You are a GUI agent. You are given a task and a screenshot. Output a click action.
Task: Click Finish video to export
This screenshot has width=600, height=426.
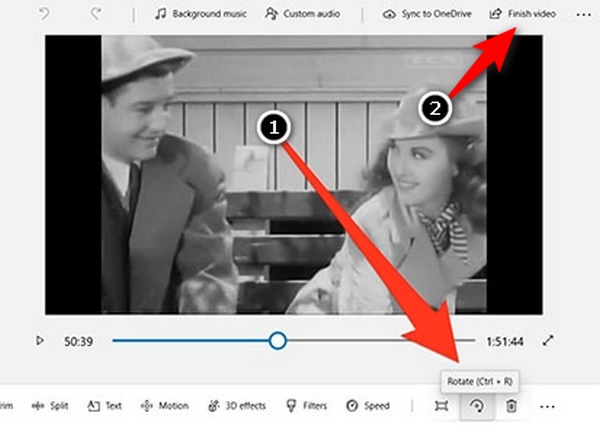pos(523,14)
